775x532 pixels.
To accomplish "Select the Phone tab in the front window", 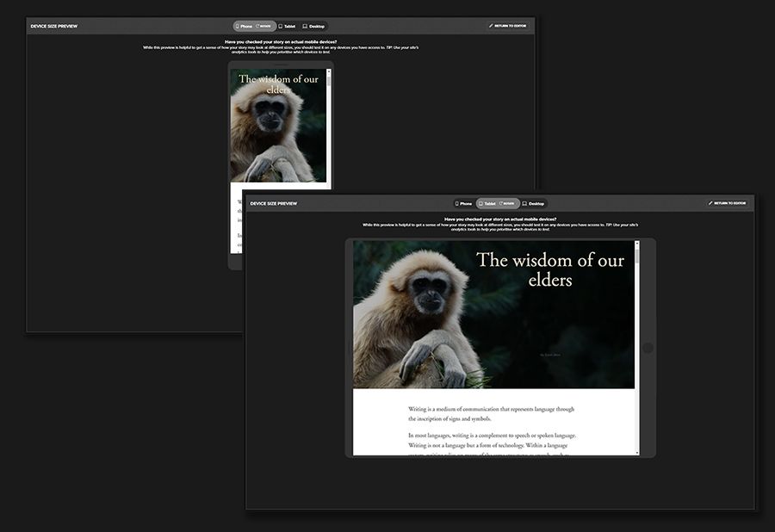I will [x=463, y=204].
